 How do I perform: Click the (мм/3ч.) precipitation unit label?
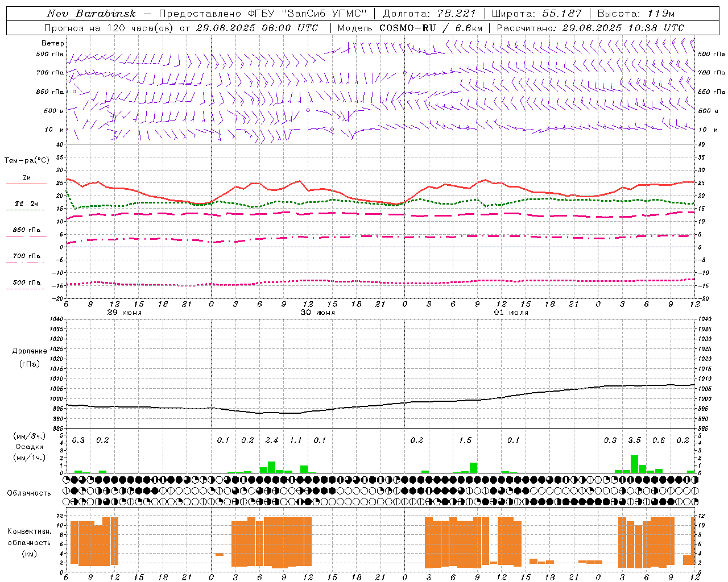click(x=30, y=436)
